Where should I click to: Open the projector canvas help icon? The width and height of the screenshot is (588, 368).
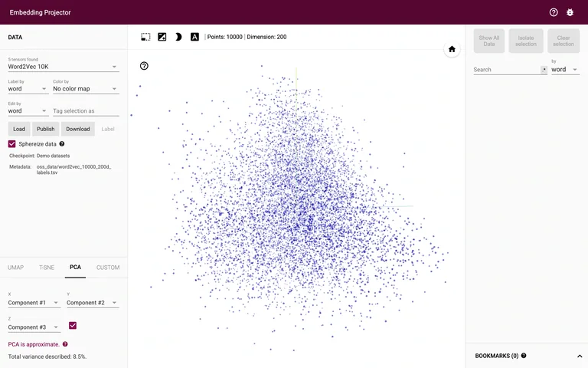pyautogui.click(x=144, y=66)
